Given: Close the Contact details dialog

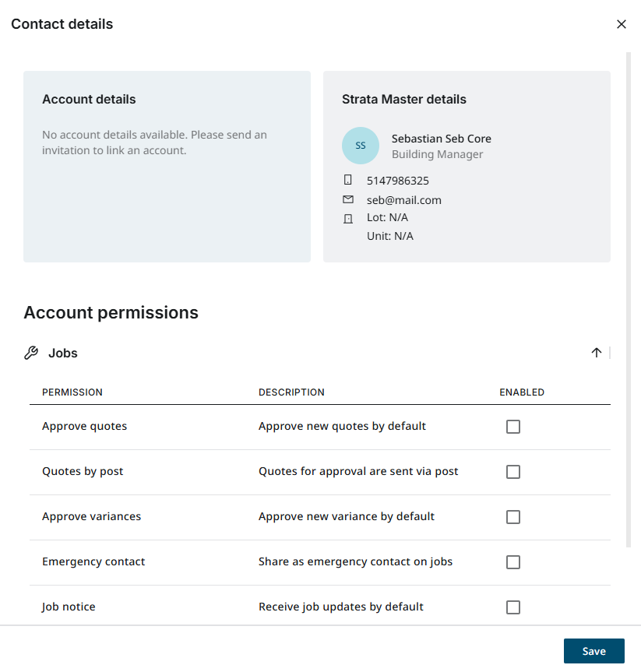Looking at the screenshot, I should 622,24.
